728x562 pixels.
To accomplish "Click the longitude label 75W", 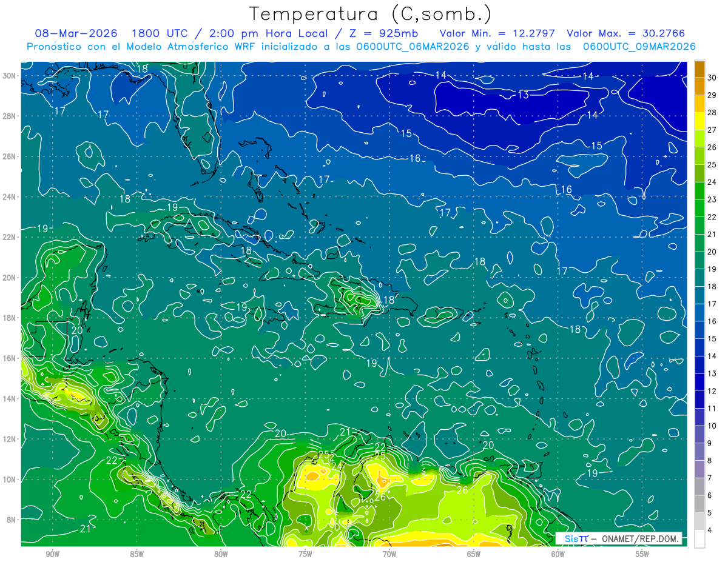I will (x=305, y=554).
